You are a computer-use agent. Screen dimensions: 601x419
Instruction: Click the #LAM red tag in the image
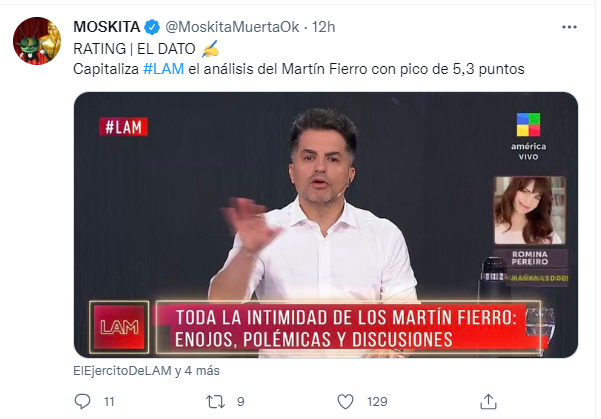(x=123, y=127)
